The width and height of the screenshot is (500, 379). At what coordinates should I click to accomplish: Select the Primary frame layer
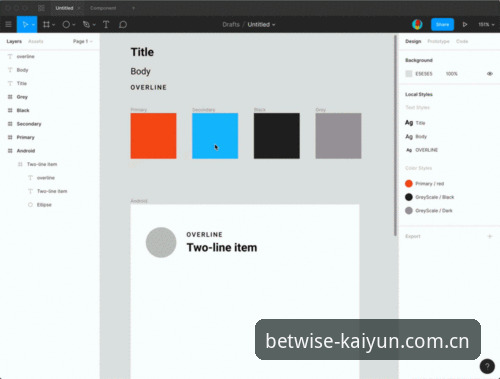pyautogui.click(x=26, y=137)
